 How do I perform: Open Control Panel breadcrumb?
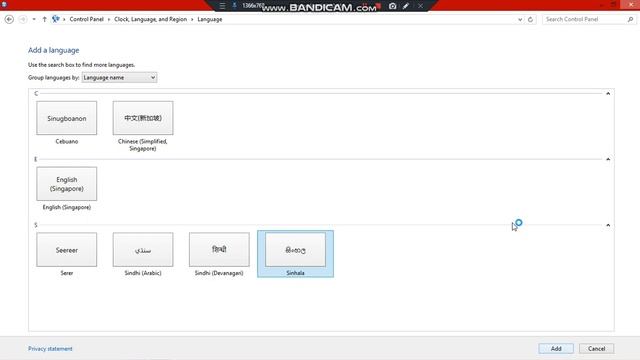[87, 19]
